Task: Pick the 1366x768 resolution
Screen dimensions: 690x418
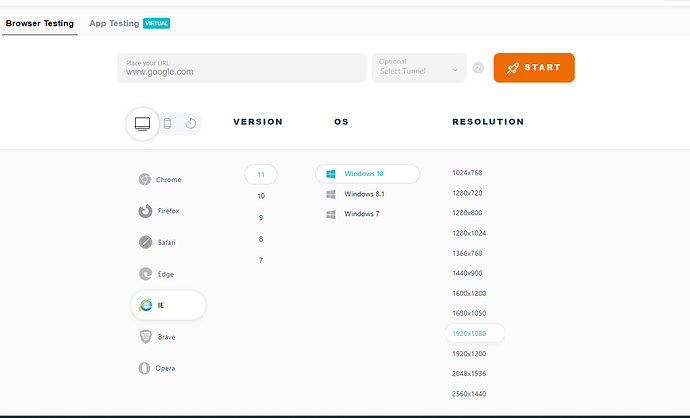Action: (468, 253)
